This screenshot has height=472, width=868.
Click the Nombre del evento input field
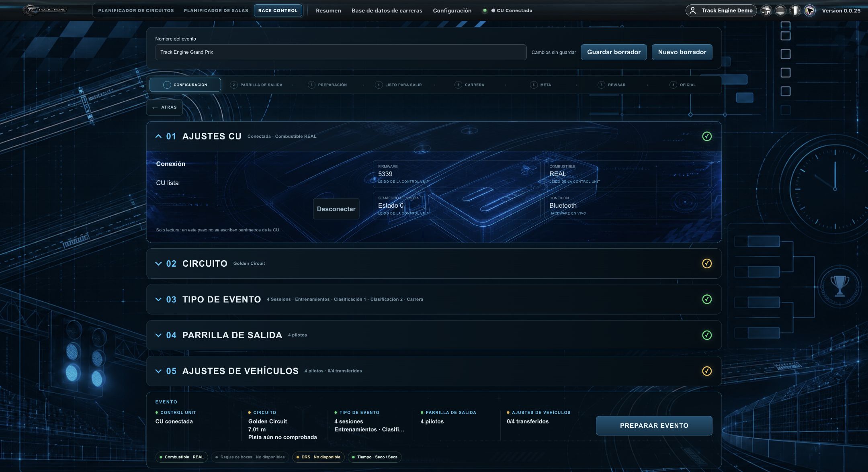pyautogui.click(x=341, y=52)
